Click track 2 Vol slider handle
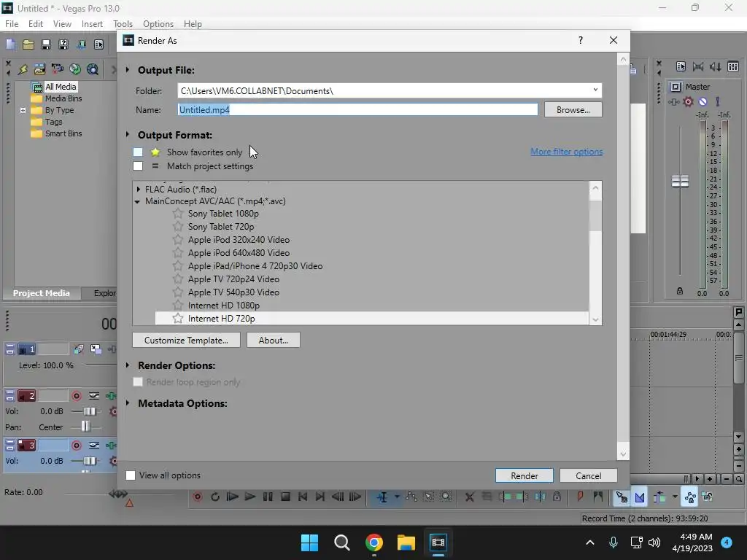 (x=90, y=411)
